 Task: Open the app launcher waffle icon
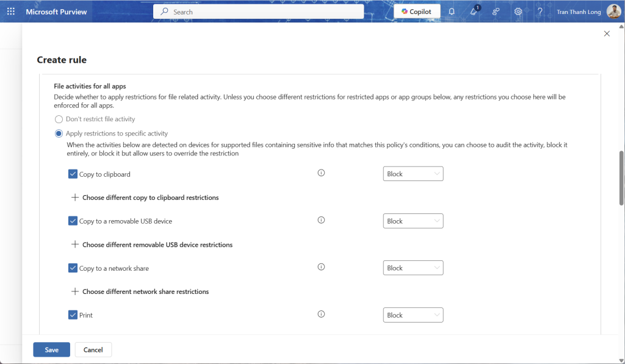[11, 12]
